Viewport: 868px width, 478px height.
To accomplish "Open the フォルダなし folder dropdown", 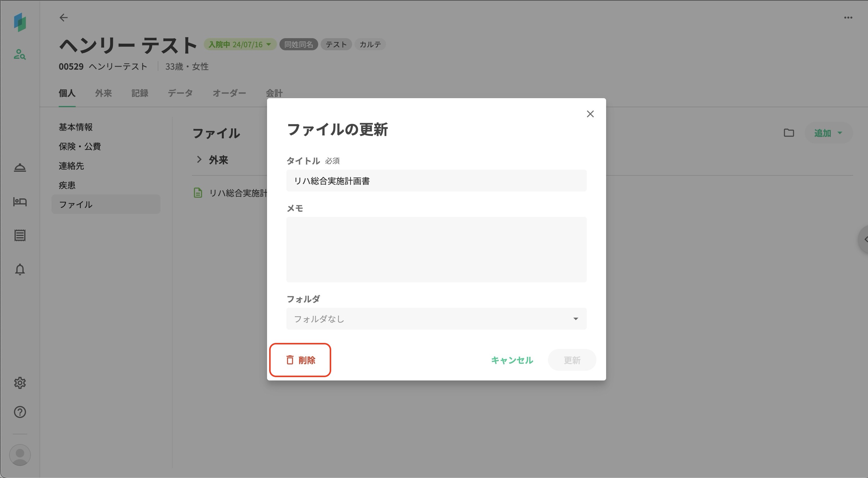I will pyautogui.click(x=436, y=319).
